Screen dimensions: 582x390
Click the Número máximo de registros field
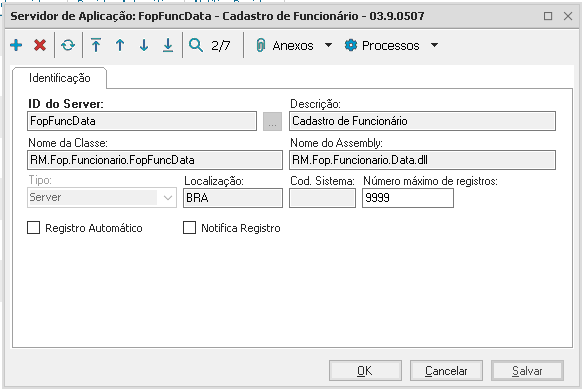[x=408, y=198]
